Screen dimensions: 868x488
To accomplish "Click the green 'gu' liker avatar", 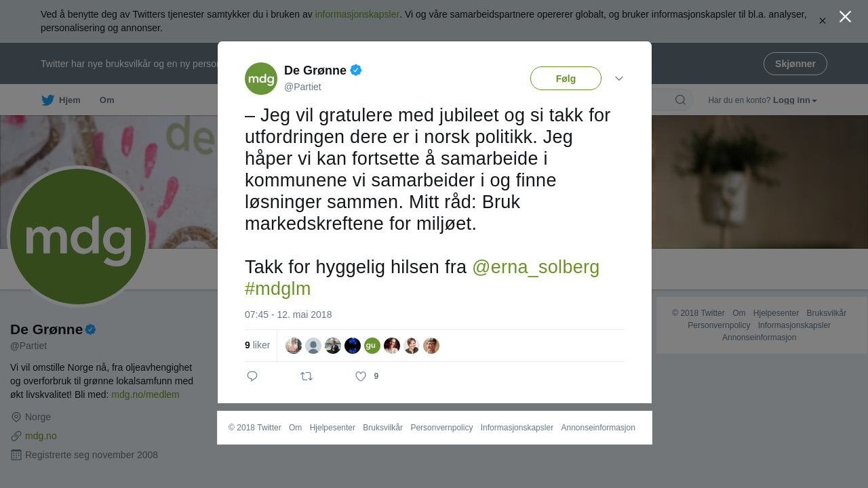I will coord(372,346).
